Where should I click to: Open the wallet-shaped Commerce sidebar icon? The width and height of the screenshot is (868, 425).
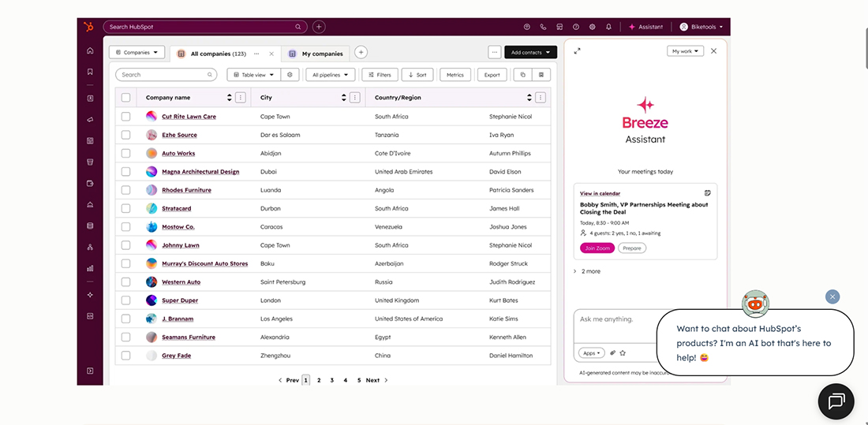(x=90, y=183)
